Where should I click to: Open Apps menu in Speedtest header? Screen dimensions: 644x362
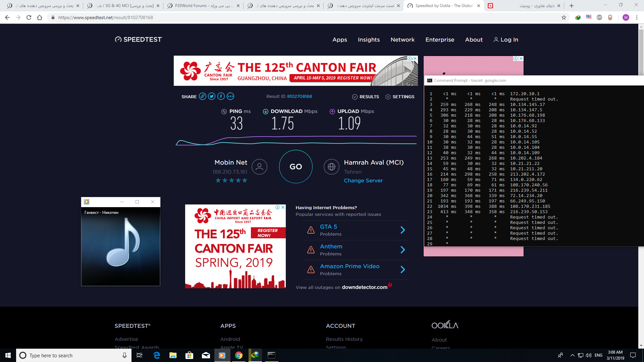tap(340, 40)
